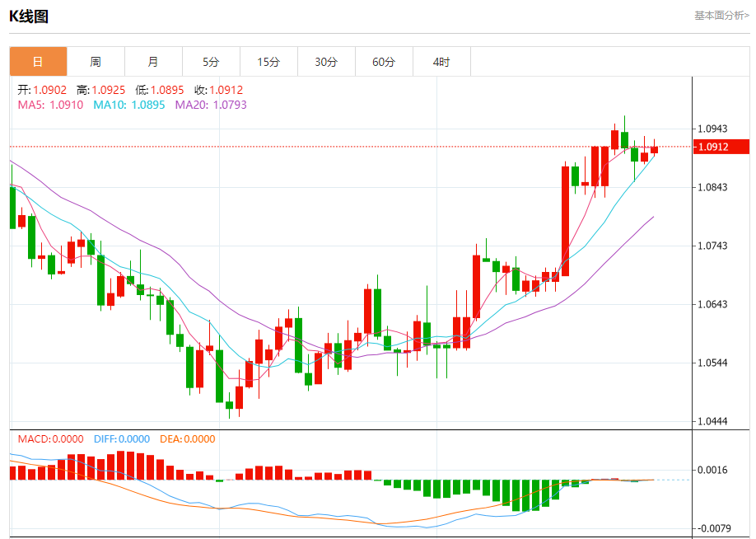Open the 4时 interval tab

click(x=441, y=62)
